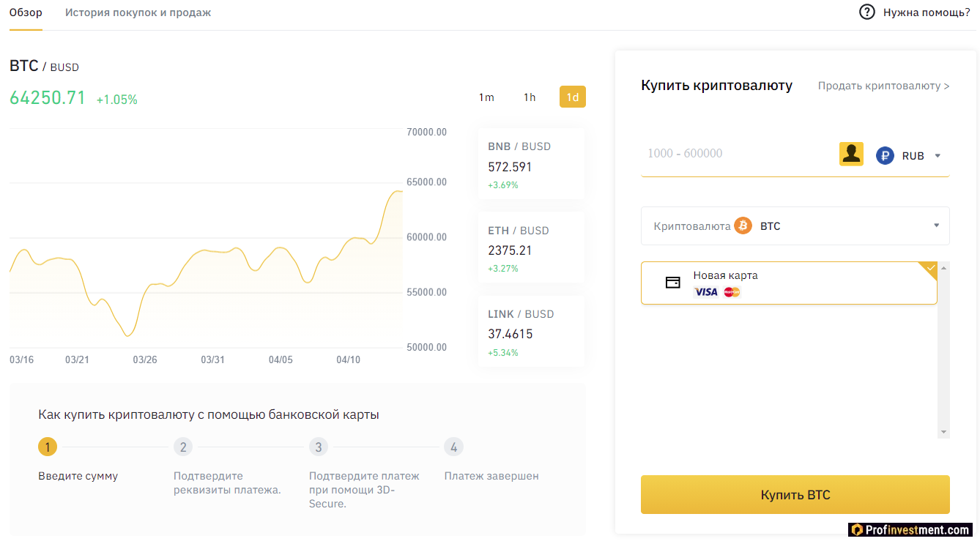This screenshot has width=980, height=544.
Task: Click the +3.69% BNB change value
Action: 503,185
